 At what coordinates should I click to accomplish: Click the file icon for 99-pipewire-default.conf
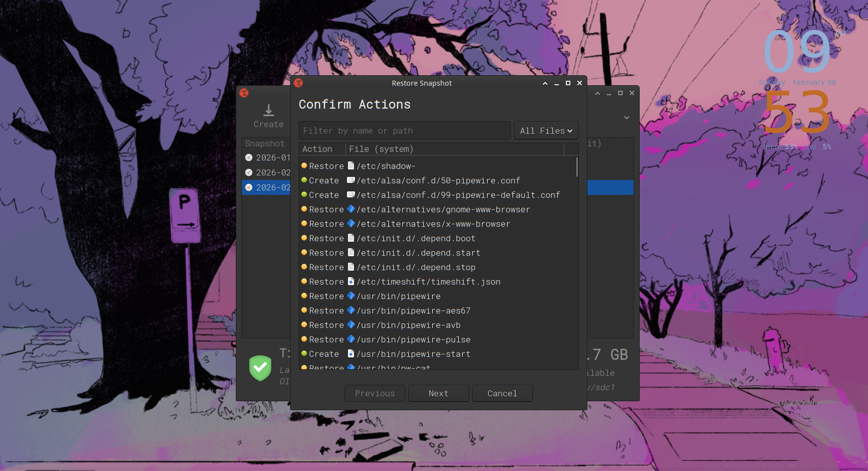[351, 194]
